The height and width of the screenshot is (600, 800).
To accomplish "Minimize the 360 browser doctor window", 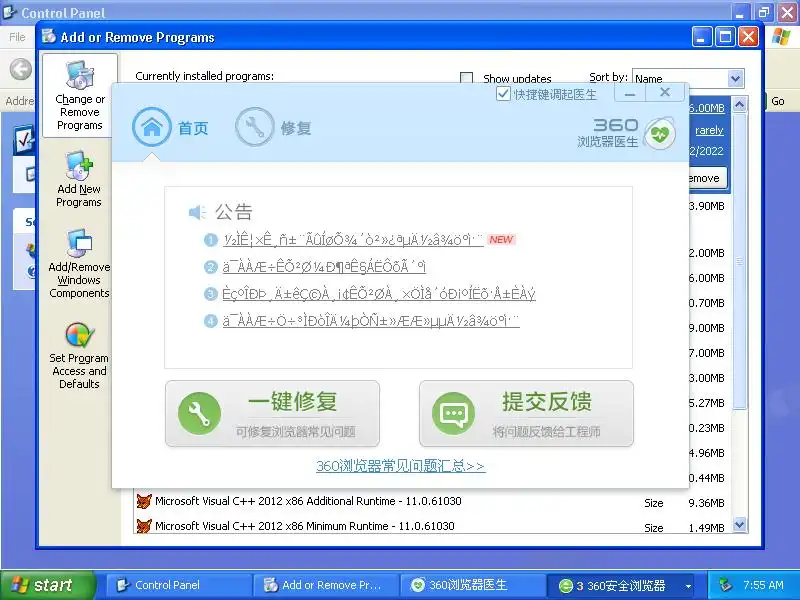I will click(630, 93).
